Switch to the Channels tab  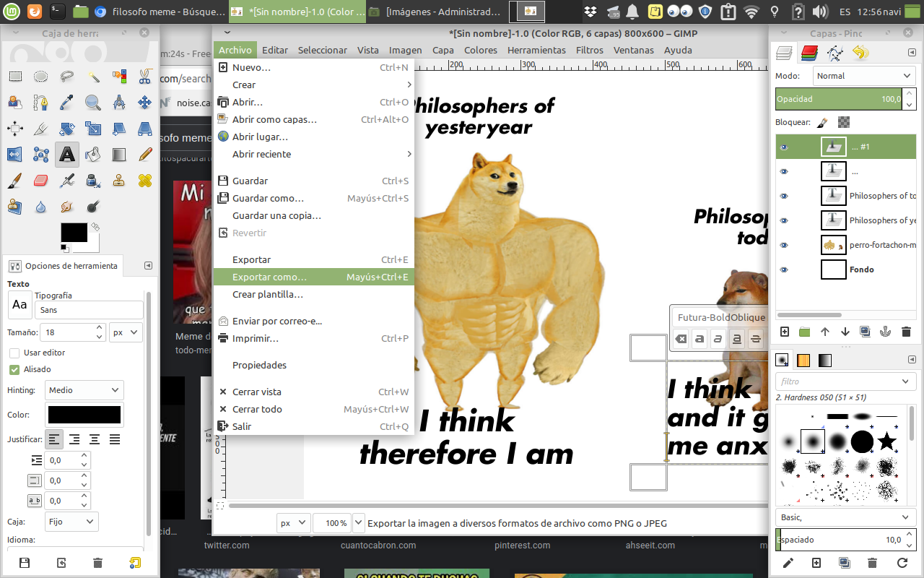point(810,53)
